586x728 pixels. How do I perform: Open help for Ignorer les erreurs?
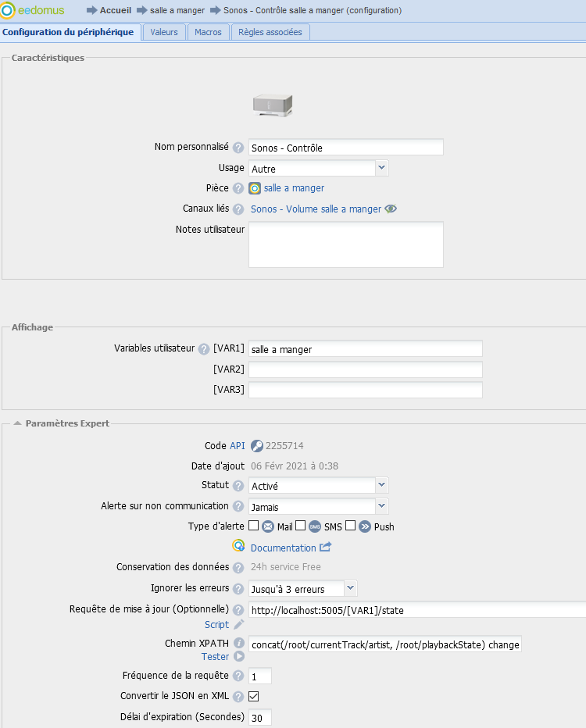click(x=238, y=589)
